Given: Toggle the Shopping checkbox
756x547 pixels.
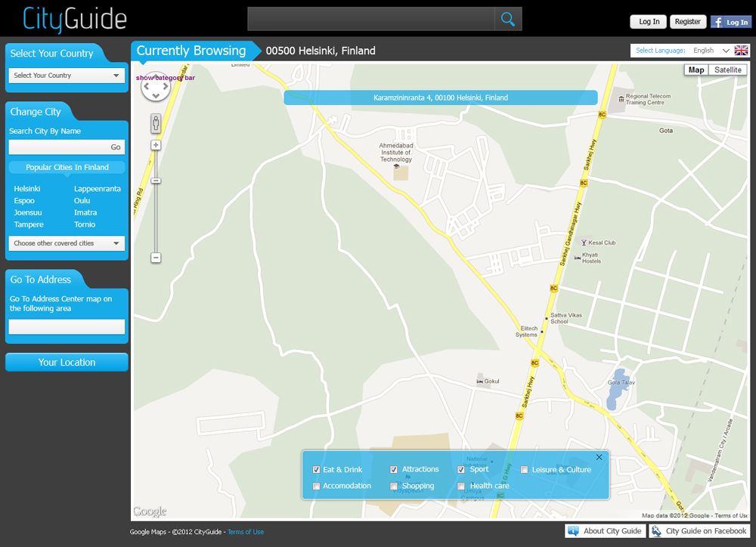Looking at the screenshot, I should pos(394,487).
